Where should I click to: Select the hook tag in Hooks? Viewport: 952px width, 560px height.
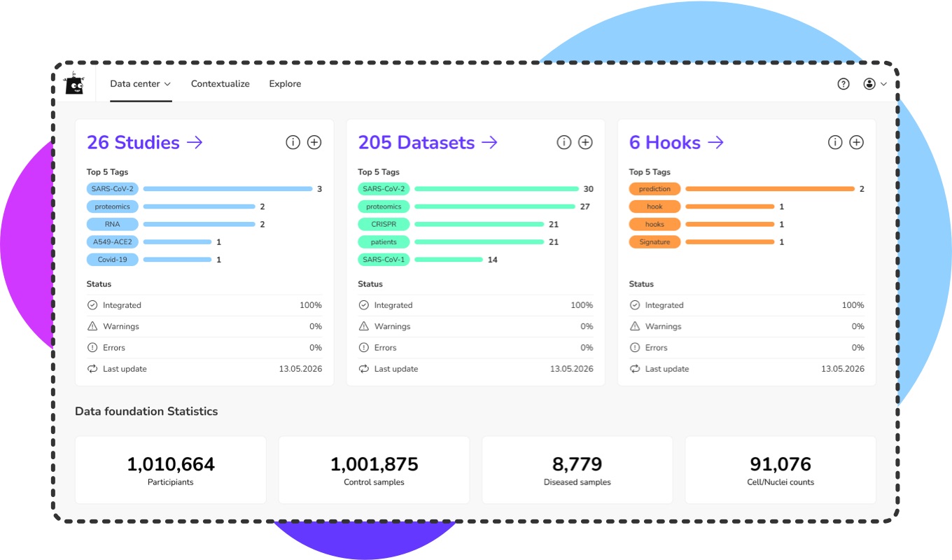tap(654, 206)
